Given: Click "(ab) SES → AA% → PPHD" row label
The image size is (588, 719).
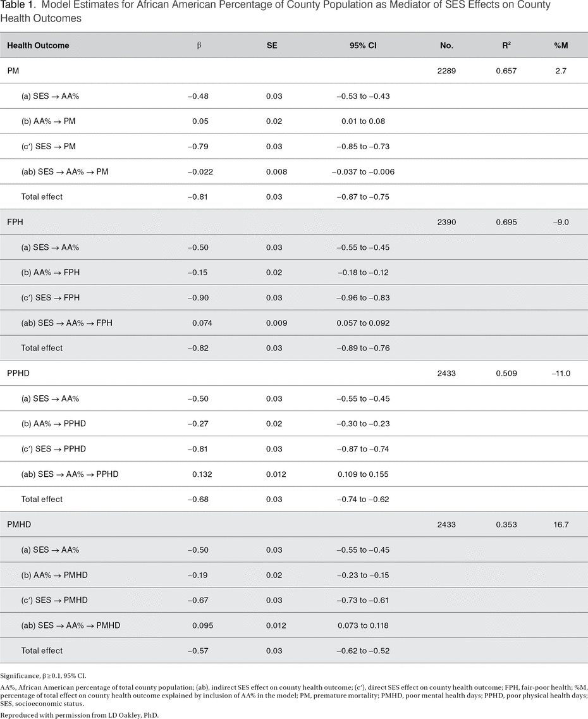Looking at the screenshot, I should (x=70, y=474).
